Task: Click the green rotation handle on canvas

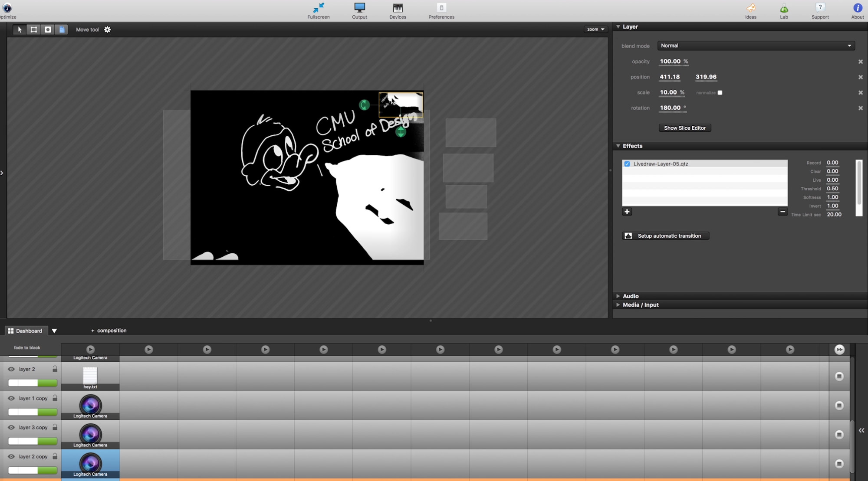Action: tap(364, 105)
